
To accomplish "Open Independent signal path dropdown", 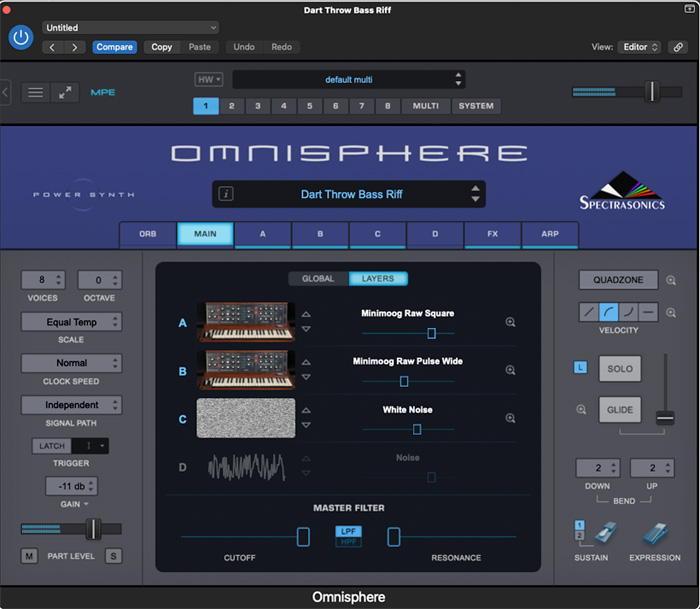I will [71, 405].
